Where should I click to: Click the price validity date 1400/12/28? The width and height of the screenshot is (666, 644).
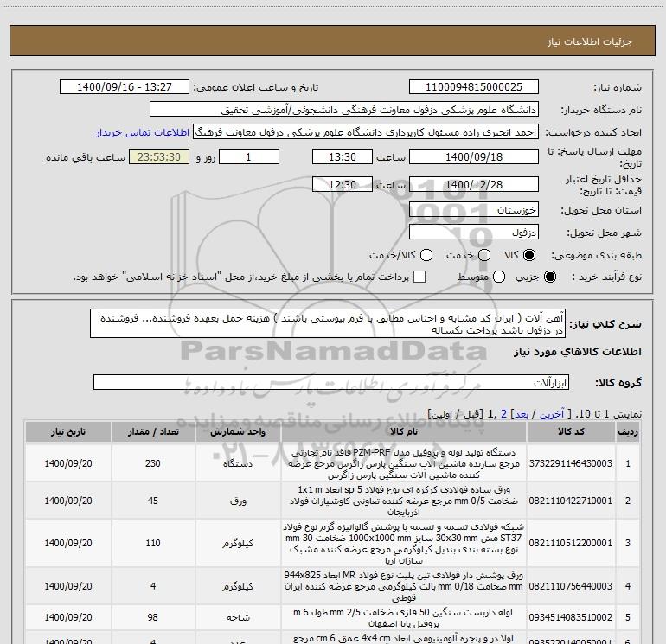[474, 184]
